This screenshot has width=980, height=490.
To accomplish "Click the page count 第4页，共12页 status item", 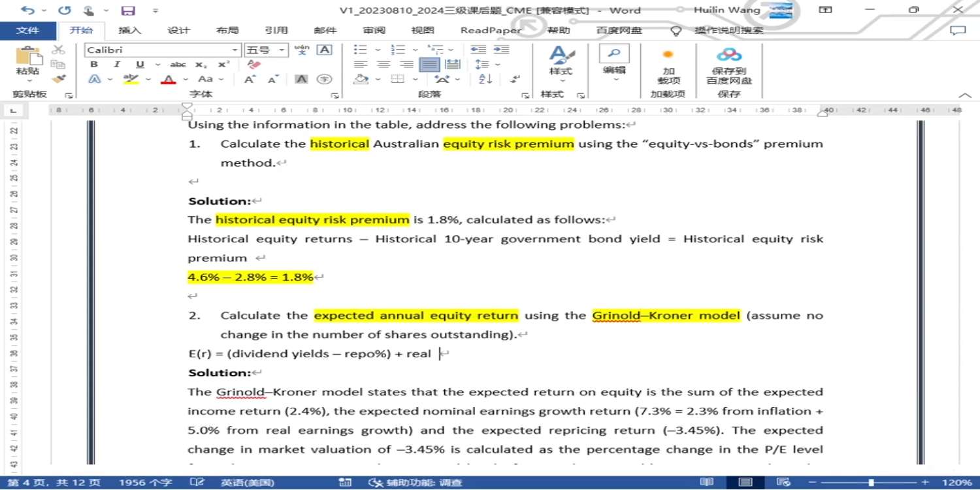I will [x=54, y=483].
